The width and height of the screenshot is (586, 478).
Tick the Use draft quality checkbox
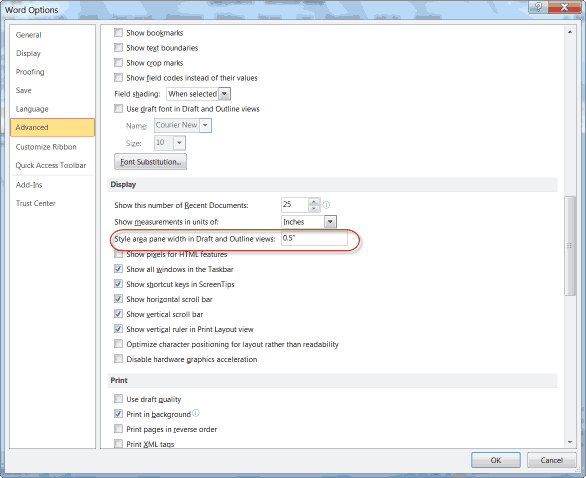(118, 399)
